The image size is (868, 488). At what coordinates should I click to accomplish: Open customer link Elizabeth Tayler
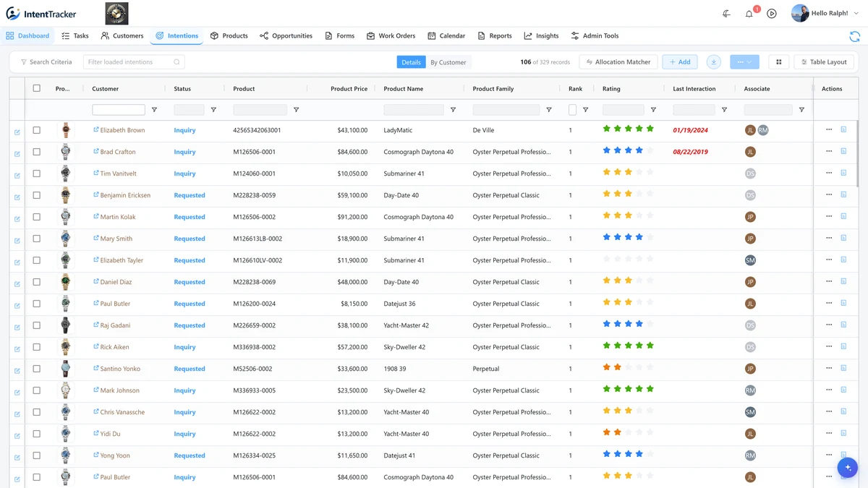pyautogui.click(x=122, y=260)
